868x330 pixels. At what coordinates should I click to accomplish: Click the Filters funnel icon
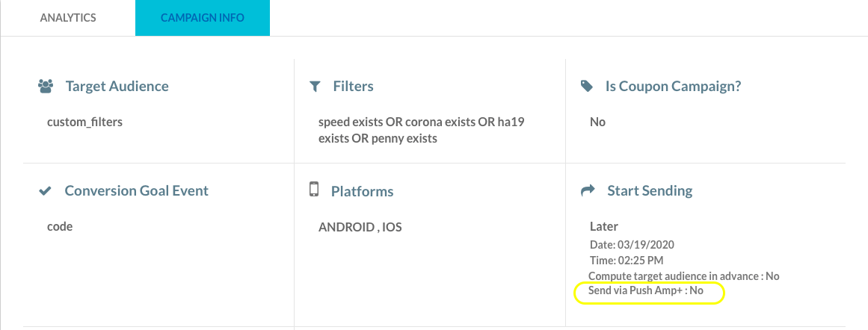(x=315, y=86)
